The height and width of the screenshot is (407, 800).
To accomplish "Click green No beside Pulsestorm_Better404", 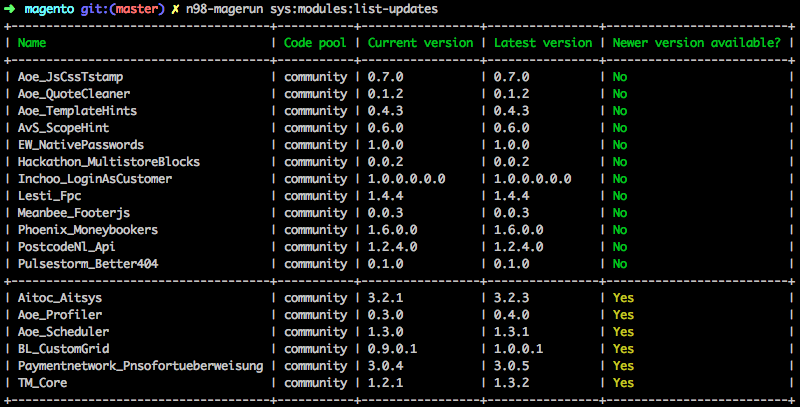I will click(x=620, y=264).
